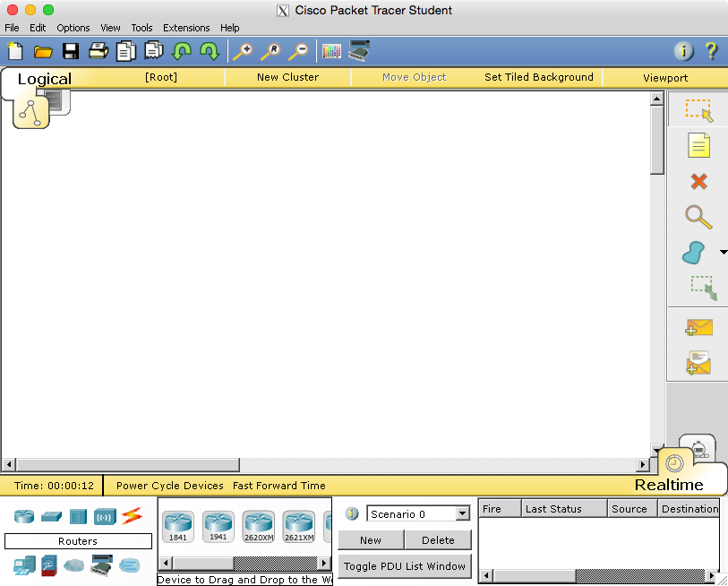The image size is (728, 586).
Task: Add Complex PDU envelope icon
Action: (698, 363)
